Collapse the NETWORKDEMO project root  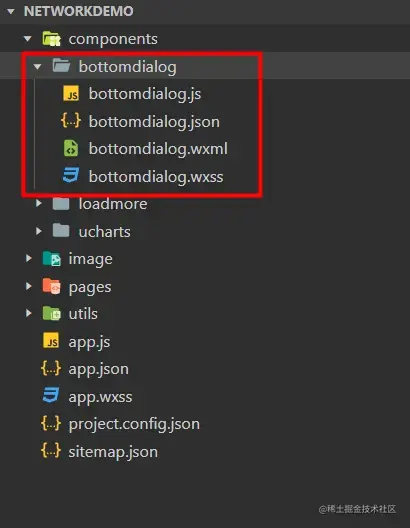11,11
